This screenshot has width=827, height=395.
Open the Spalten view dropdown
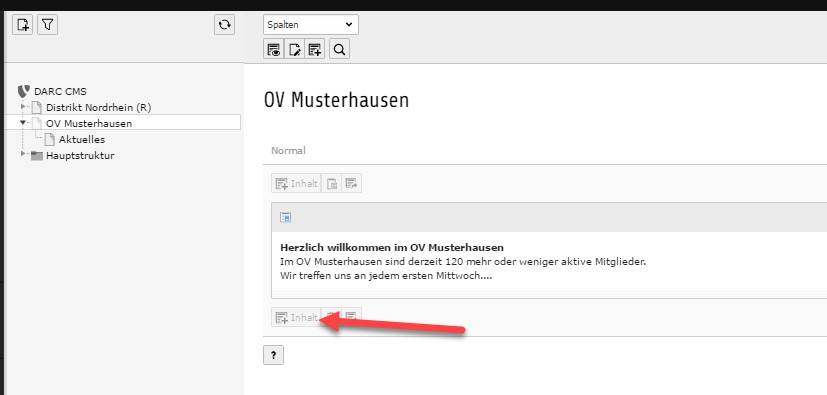coord(311,25)
